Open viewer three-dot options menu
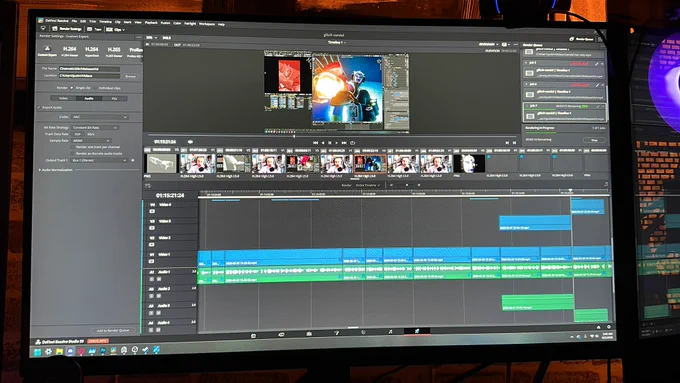The width and height of the screenshot is (680, 383). (516, 44)
